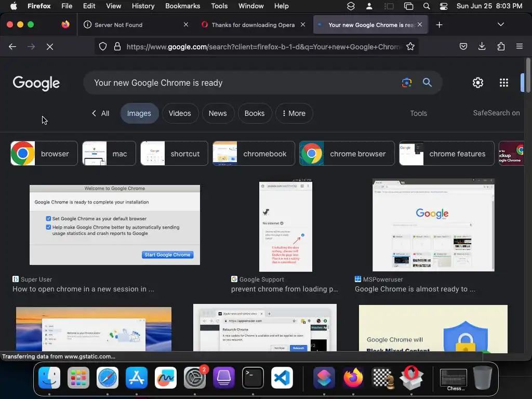
Task: Open the Trash in the Dock
Action: [x=483, y=378]
